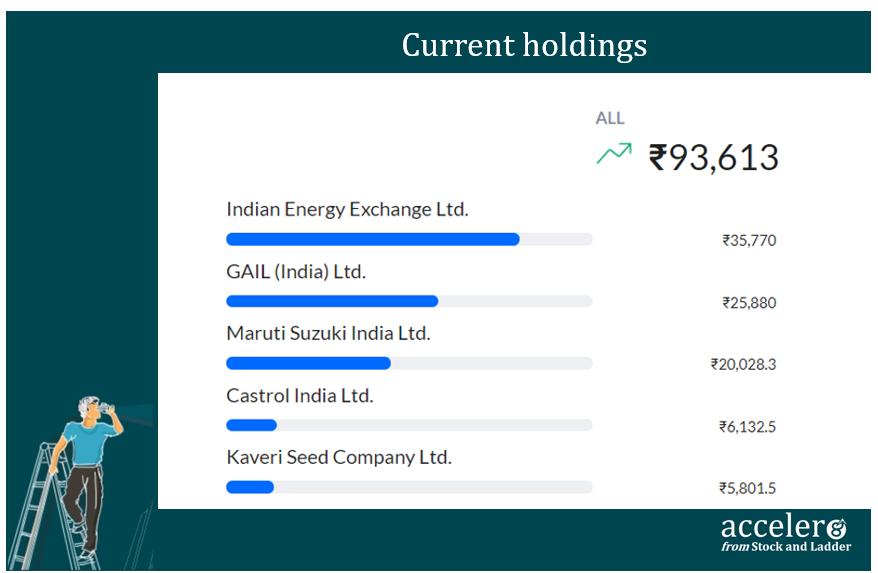
Task: Click the Castrol India allocation bar
Action: [x=409, y=425]
